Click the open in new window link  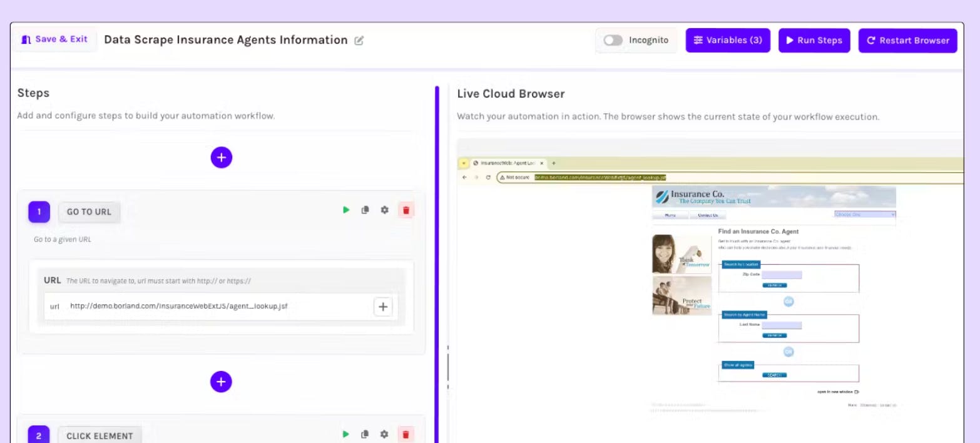(838, 392)
